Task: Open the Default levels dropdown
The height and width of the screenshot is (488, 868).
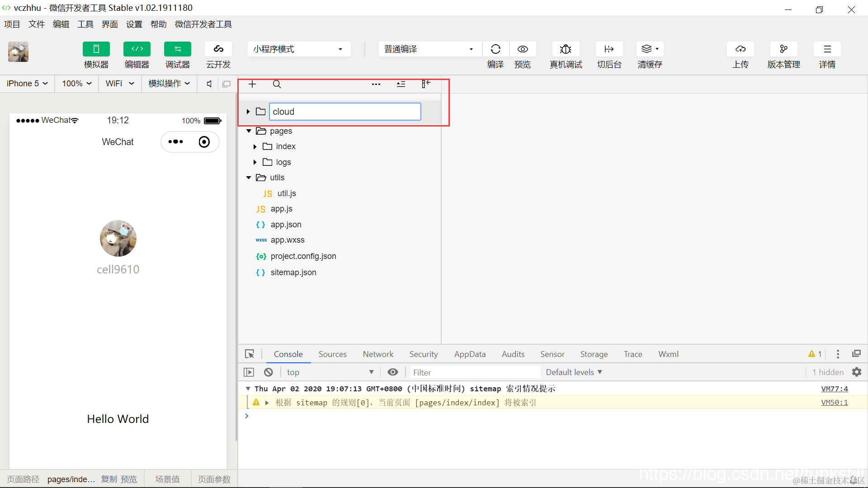Action: click(x=574, y=372)
